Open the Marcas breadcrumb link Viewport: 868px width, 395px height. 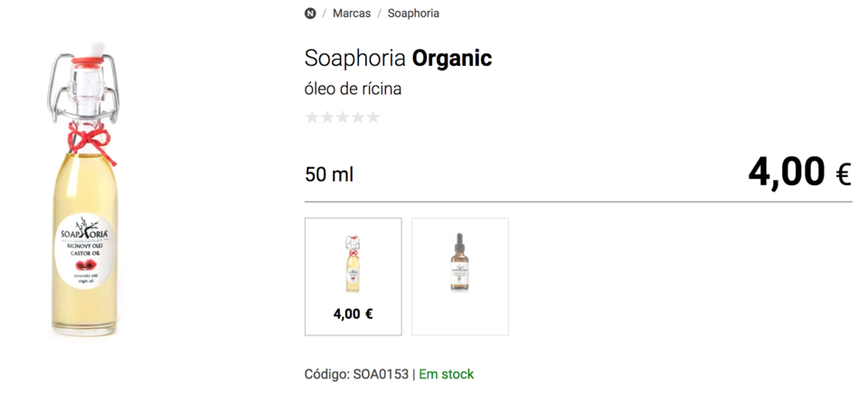[x=352, y=14]
